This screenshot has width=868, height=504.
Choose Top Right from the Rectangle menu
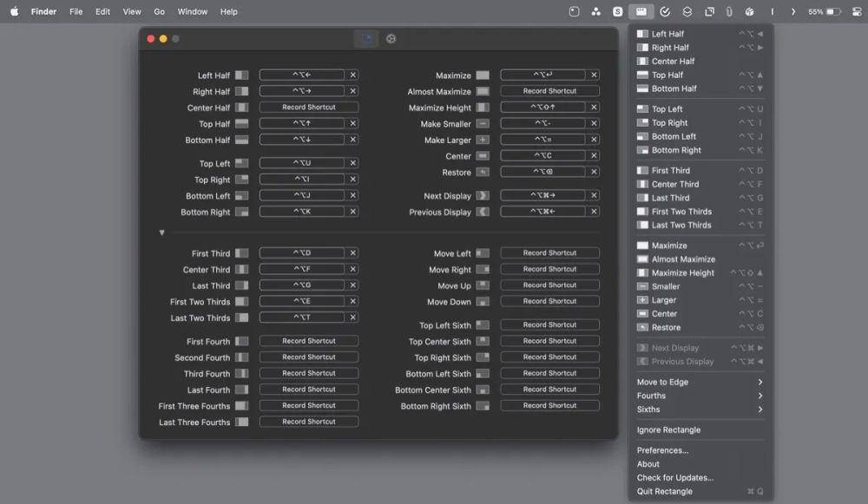(700, 123)
